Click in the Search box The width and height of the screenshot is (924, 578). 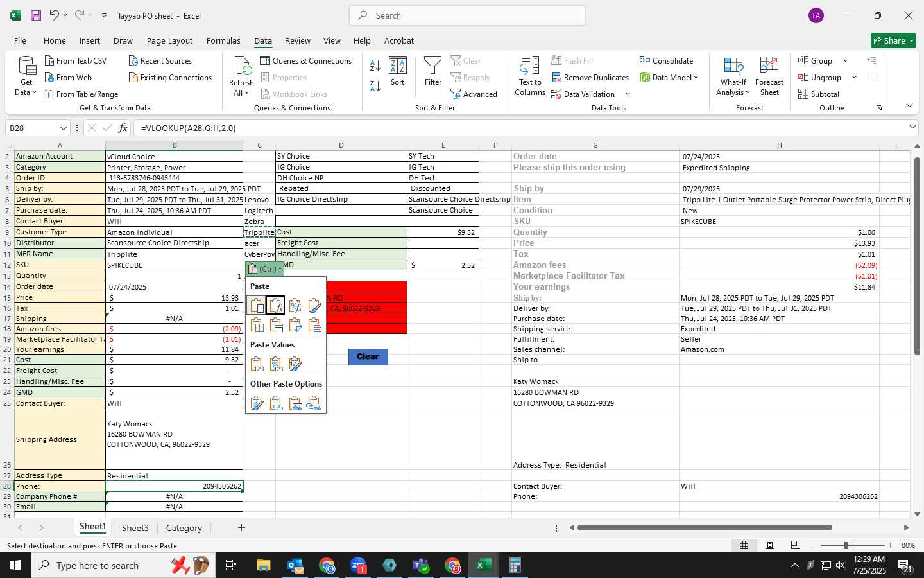(x=467, y=15)
